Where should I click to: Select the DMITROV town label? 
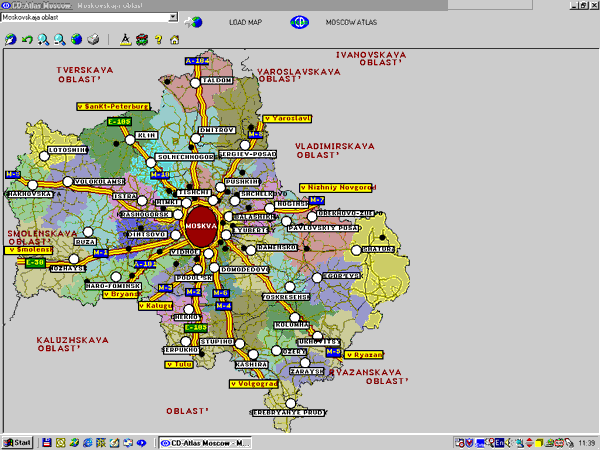click(x=217, y=130)
